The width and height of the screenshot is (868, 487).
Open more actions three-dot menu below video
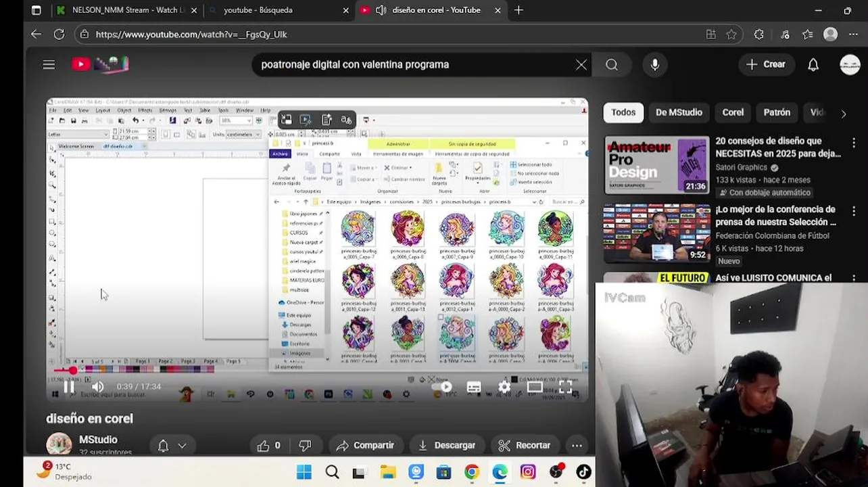click(x=577, y=445)
